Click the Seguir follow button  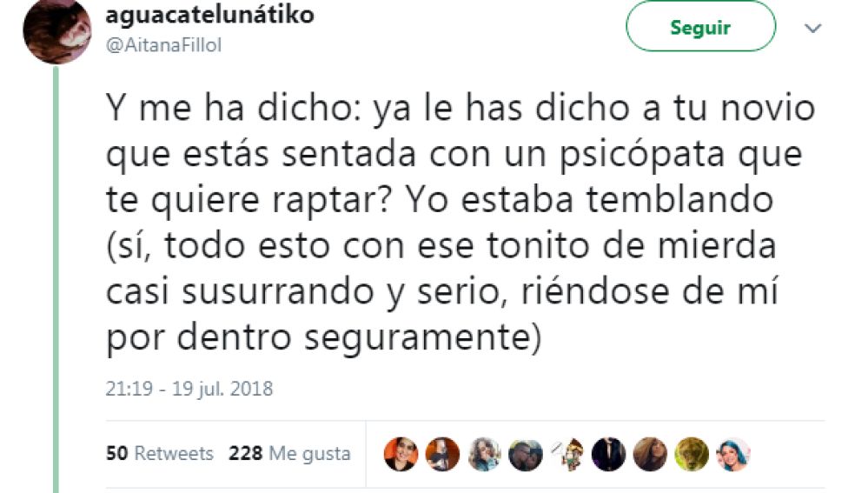(700, 27)
